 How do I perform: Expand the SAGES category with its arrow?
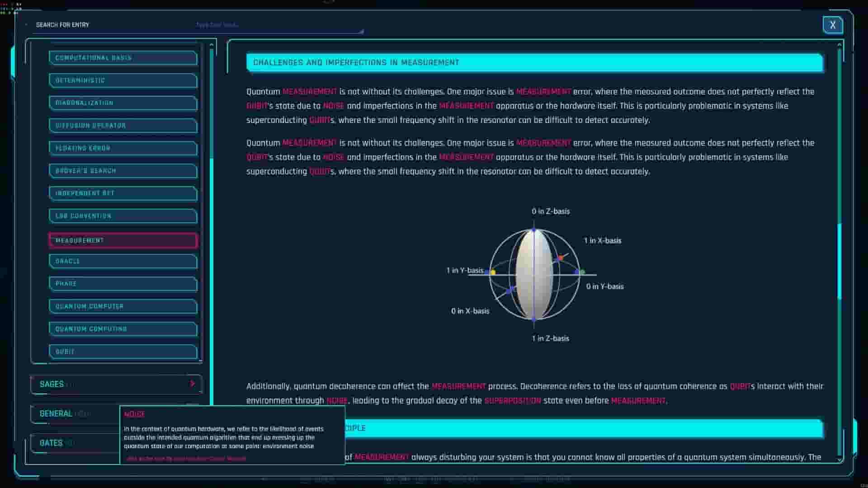[193, 384]
